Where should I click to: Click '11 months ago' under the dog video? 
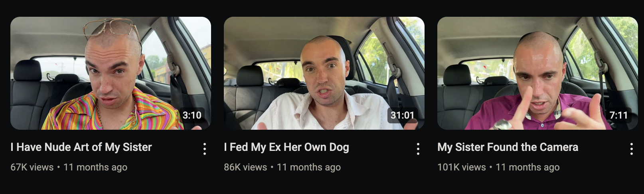(x=309, y=167)
